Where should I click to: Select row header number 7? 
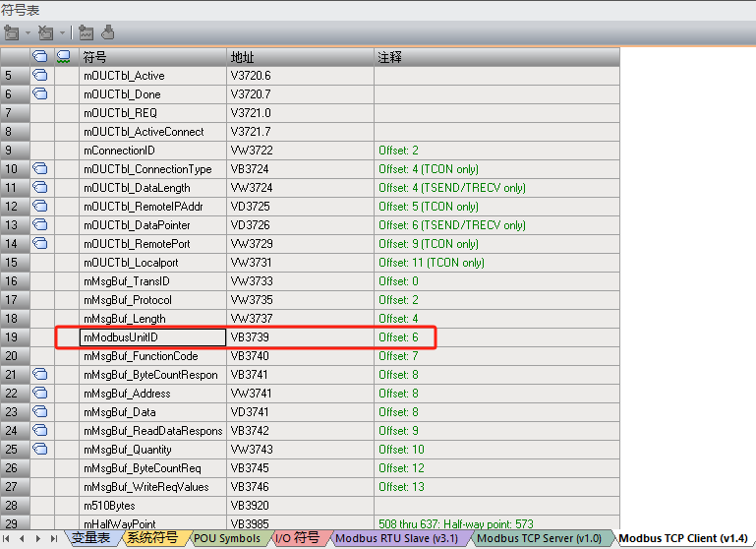15,112
